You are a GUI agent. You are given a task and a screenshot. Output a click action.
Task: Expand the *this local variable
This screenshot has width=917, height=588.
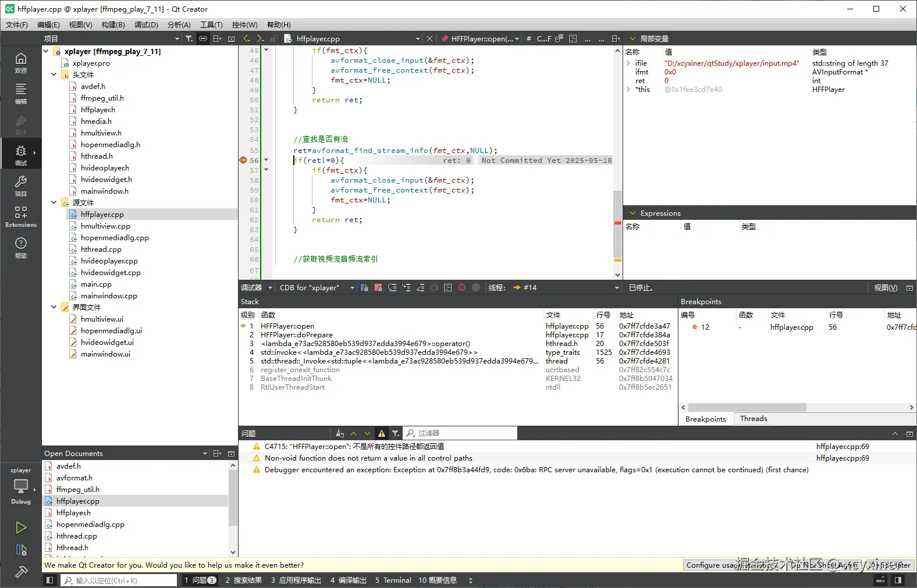(628, 90)
